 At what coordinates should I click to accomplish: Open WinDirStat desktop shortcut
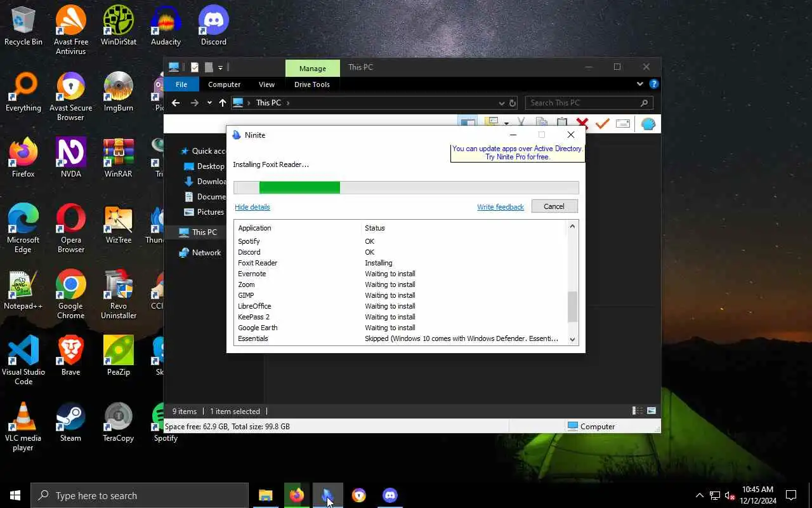[x=119, y=26]
